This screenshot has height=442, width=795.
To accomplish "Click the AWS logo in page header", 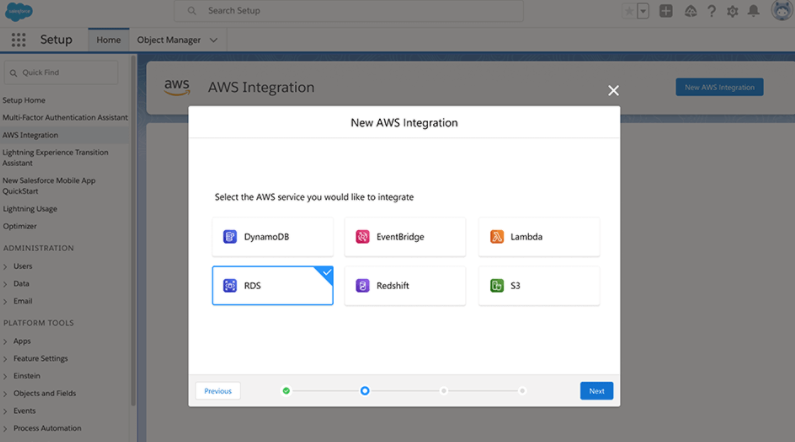I will tap(177, 87).
